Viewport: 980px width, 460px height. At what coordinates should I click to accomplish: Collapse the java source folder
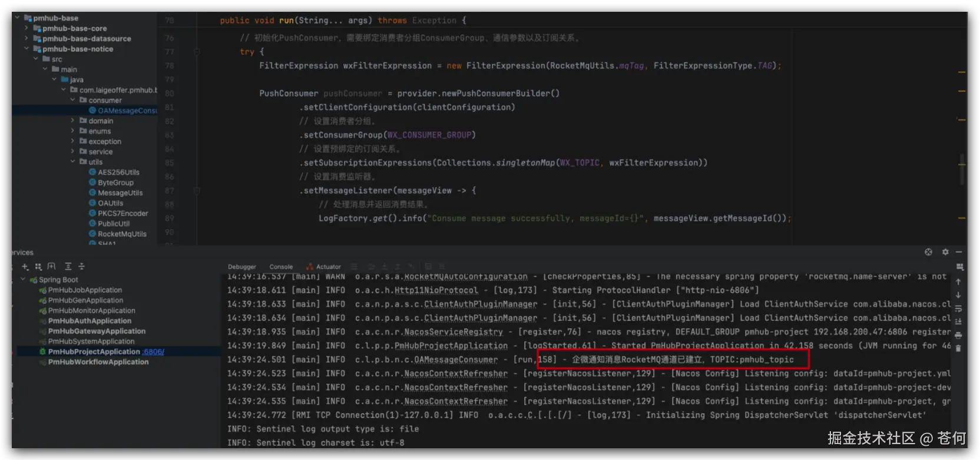pos(54,80)
